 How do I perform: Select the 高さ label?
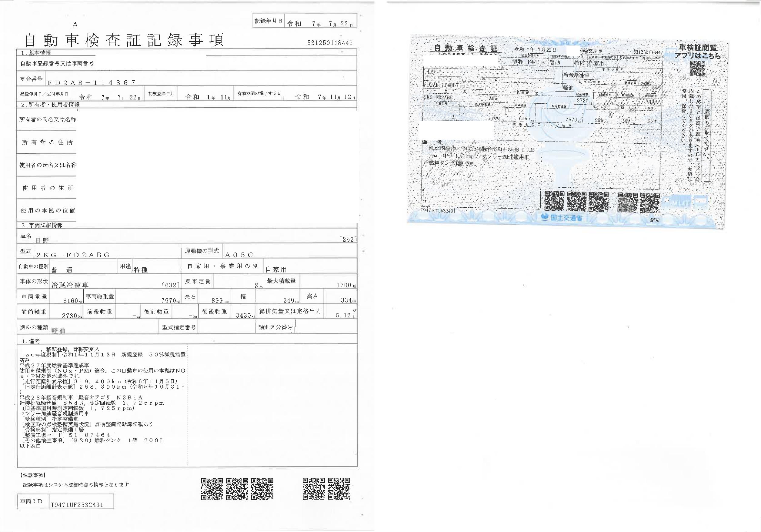(312, 296)
